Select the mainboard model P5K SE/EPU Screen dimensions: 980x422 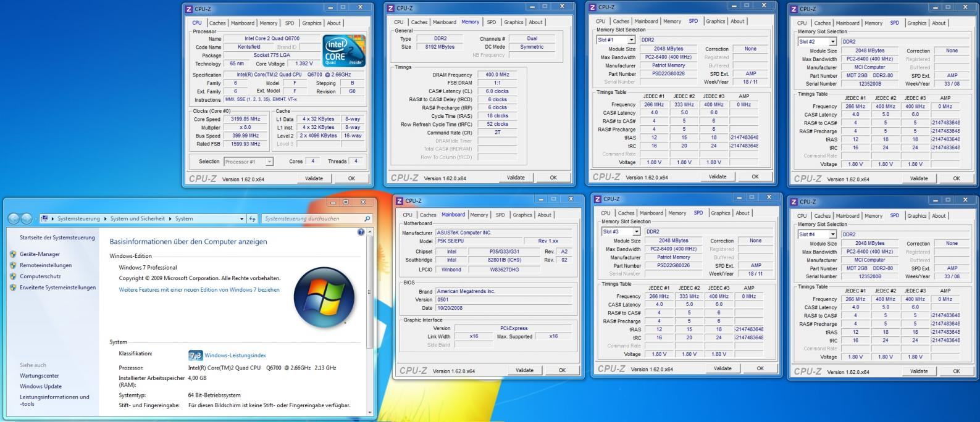[x=479, y=241]
